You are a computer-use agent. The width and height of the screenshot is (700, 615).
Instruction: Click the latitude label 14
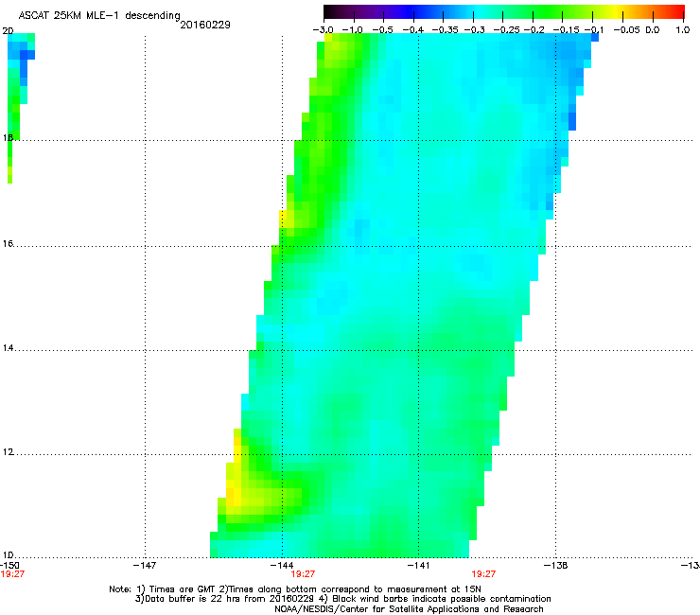8,348
